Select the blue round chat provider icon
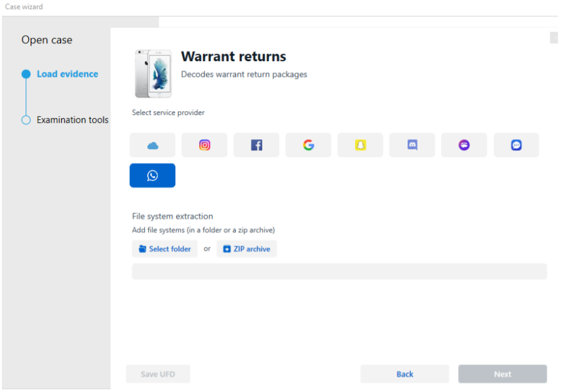561x392 pixels. 516,145
